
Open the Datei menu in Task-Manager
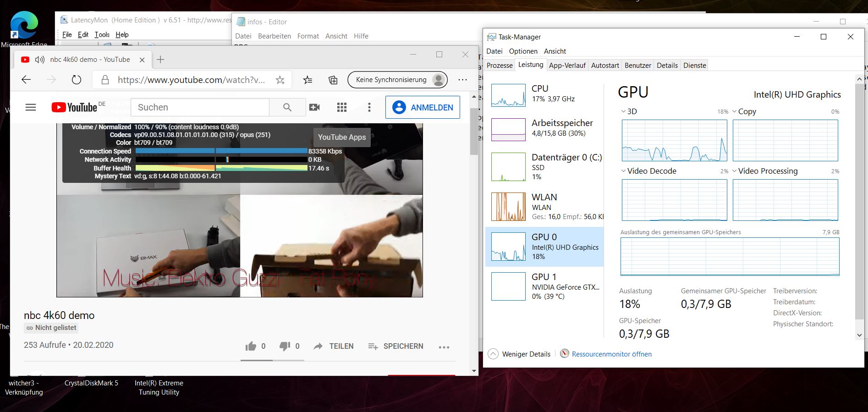point(494,51)
